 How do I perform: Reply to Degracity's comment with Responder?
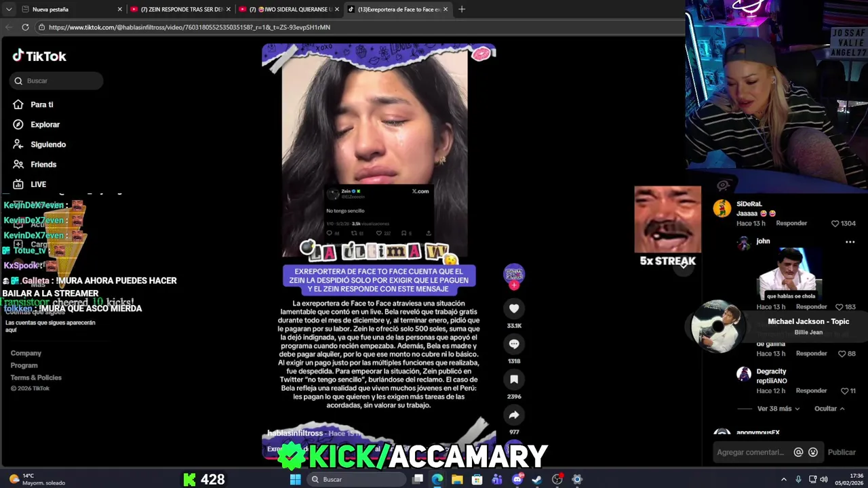[811, 390]
